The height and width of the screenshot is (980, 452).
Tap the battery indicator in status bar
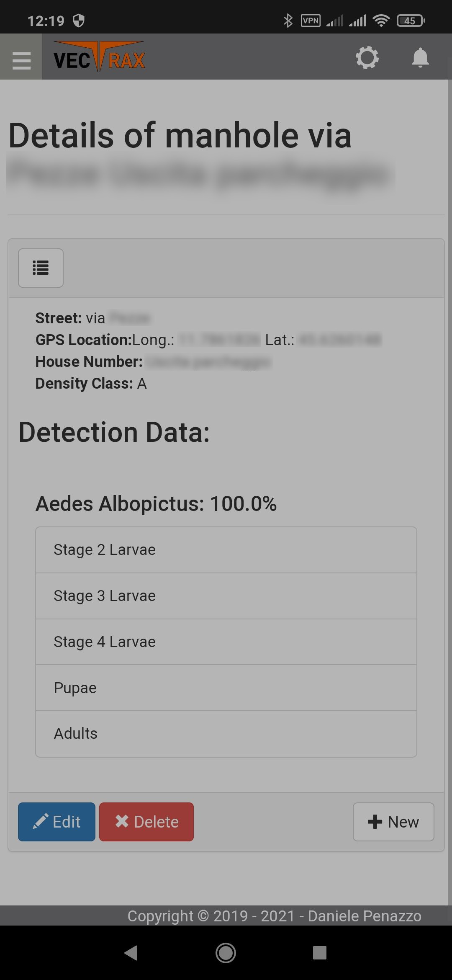coord(411,21)
